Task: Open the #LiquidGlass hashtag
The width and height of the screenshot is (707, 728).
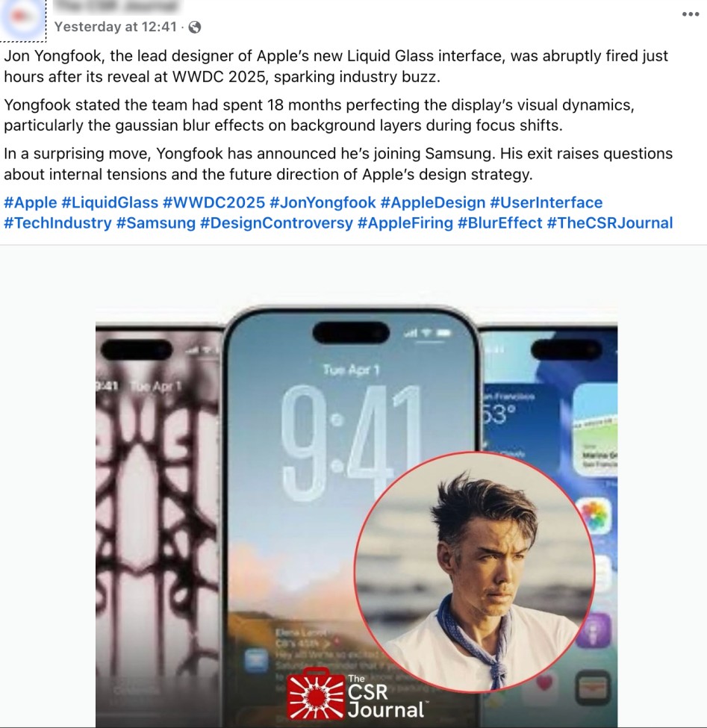Action: 110,202
